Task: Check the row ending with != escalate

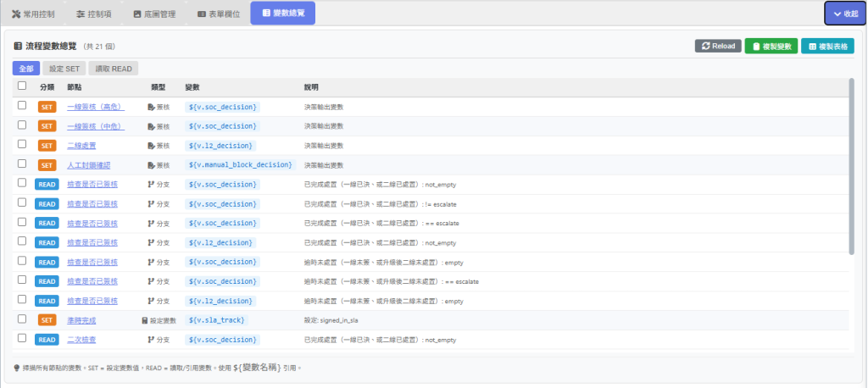Action: 22,202
